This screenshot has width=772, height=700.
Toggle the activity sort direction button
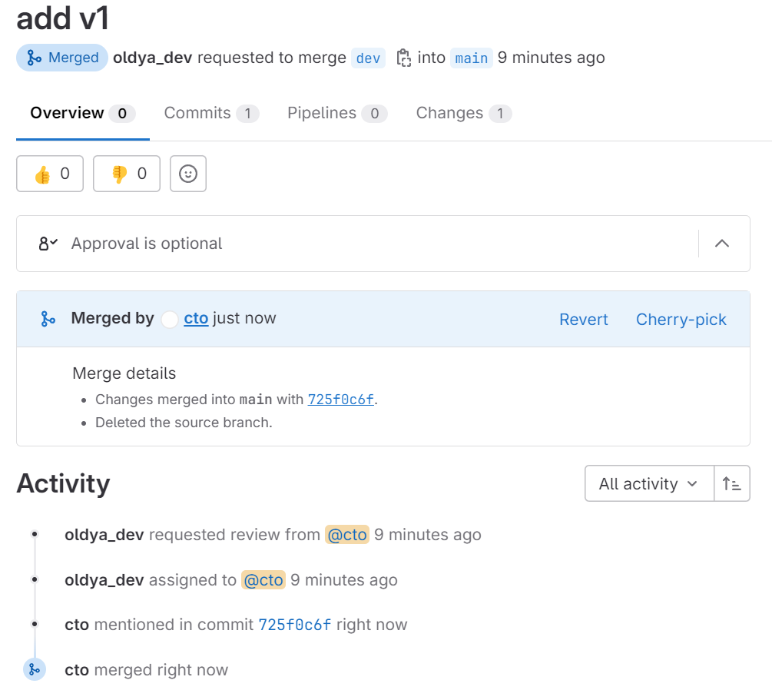[x=731, y=484]
